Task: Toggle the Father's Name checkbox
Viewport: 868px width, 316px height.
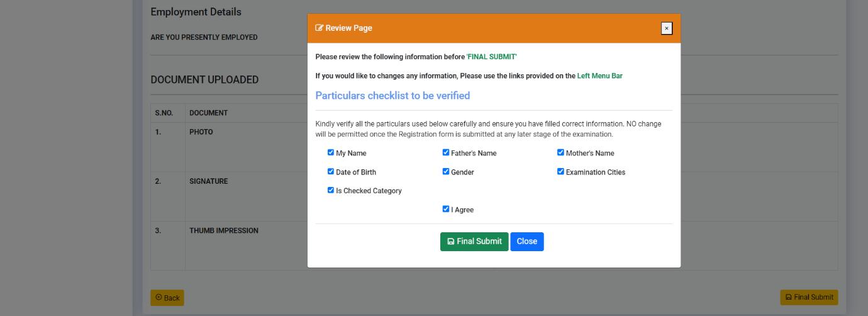Action: point(446,152)
